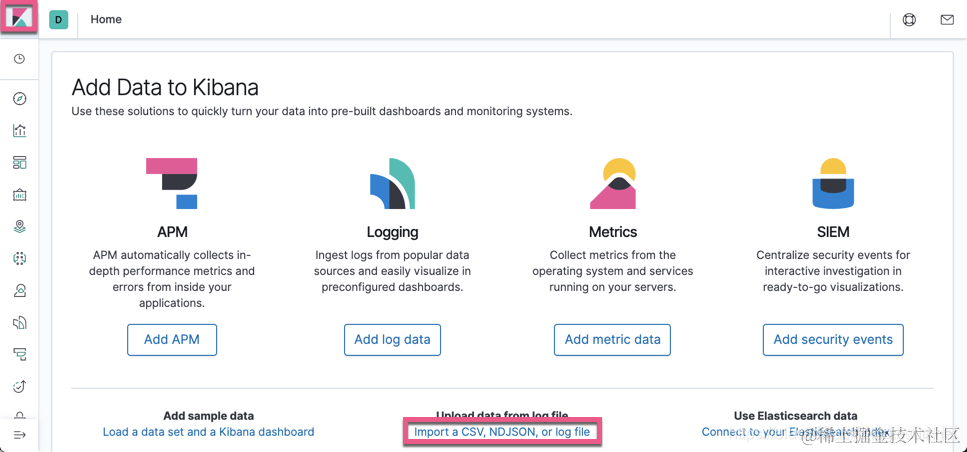Follow the Connect to your Elasticsearch index link

[796, 432]
